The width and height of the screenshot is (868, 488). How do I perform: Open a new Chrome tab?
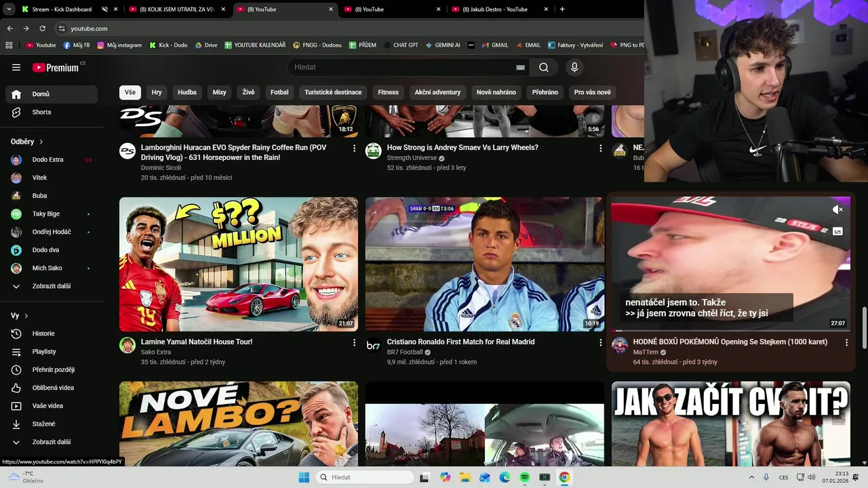(x=562, y=9)
